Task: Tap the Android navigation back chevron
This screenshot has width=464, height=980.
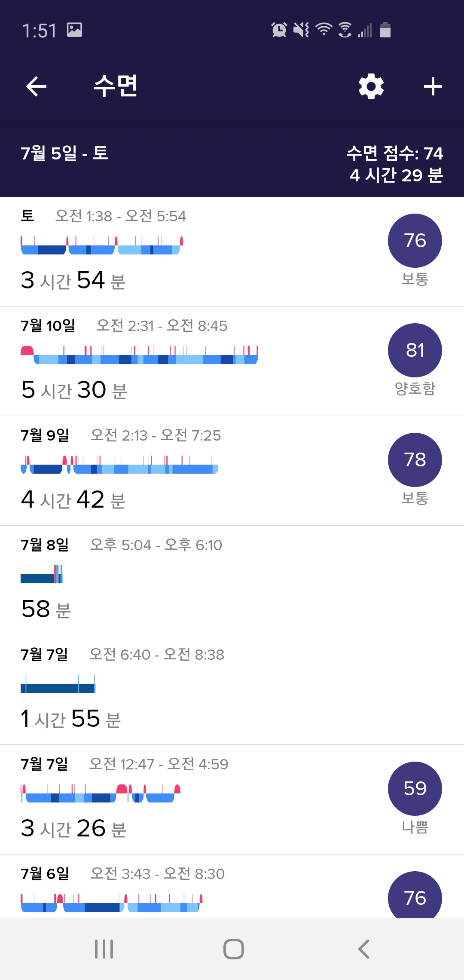Action: (363, 949)
